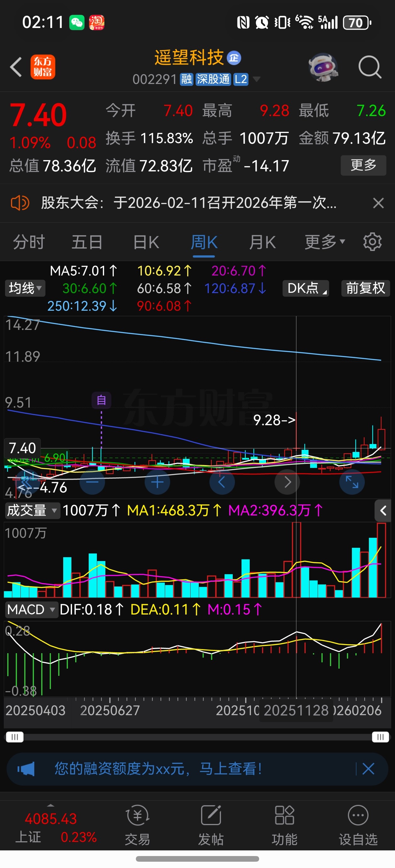
Task: Tap the 东方财富 logo icon
Action: click(43, 67)
